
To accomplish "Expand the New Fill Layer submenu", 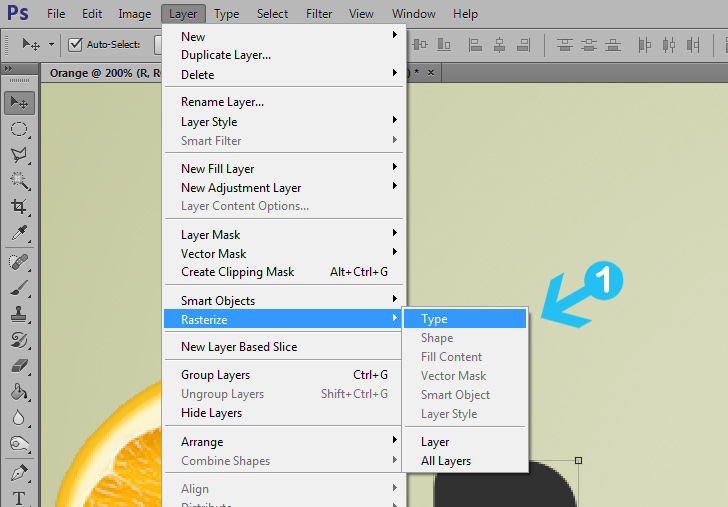I will pos(395,167).
